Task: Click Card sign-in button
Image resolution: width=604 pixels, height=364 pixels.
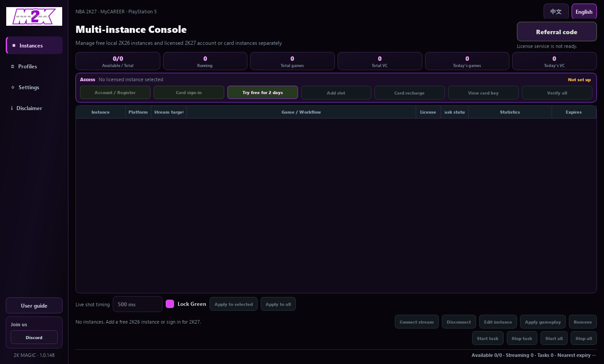Action: pos(189,92)
